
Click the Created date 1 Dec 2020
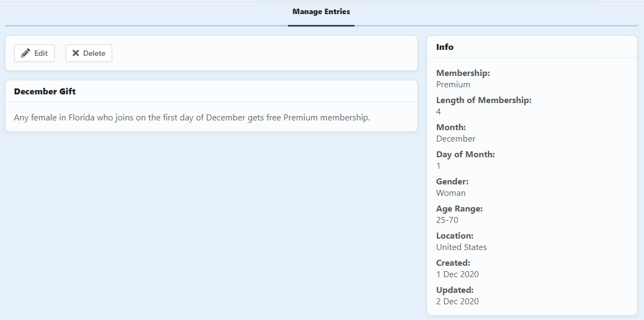[457, 274]
